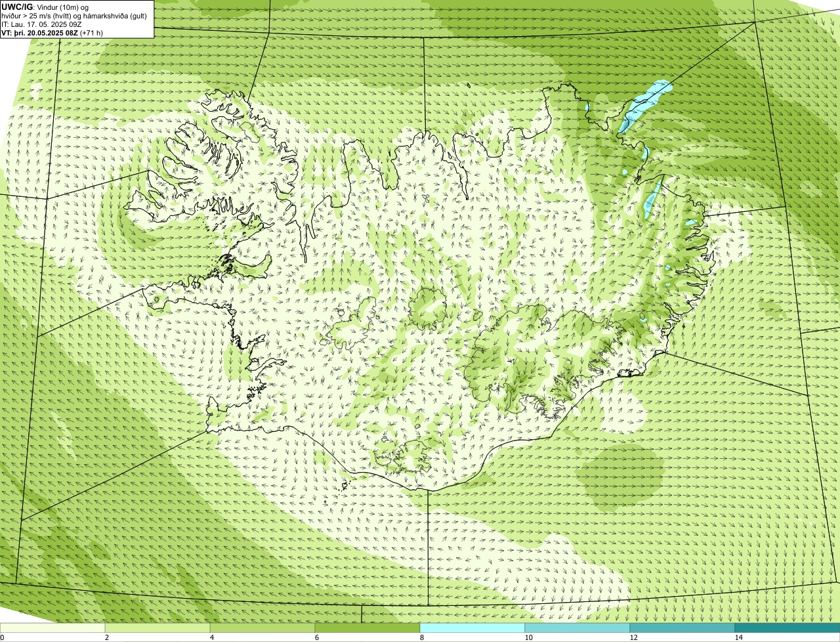The width and height of the screenshot is (840, 642).
Task: Pick the 4–6 m/s green legend segment
Action: click(262, 628)
